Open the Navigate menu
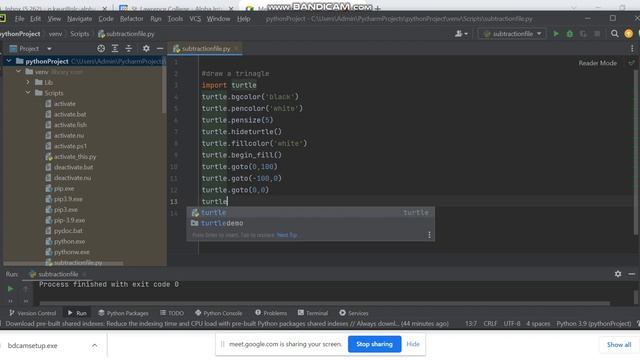The image size is (640, 360). click(x=80, y=19)
